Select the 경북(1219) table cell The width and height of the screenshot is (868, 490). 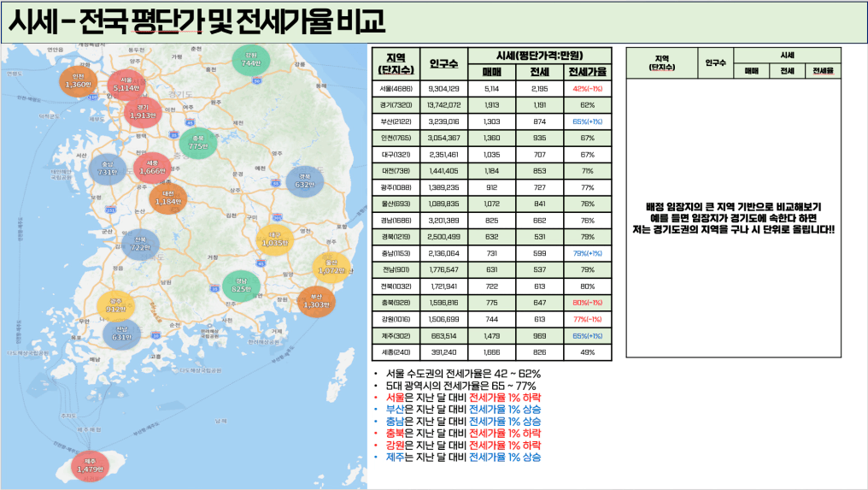(396, 237)
